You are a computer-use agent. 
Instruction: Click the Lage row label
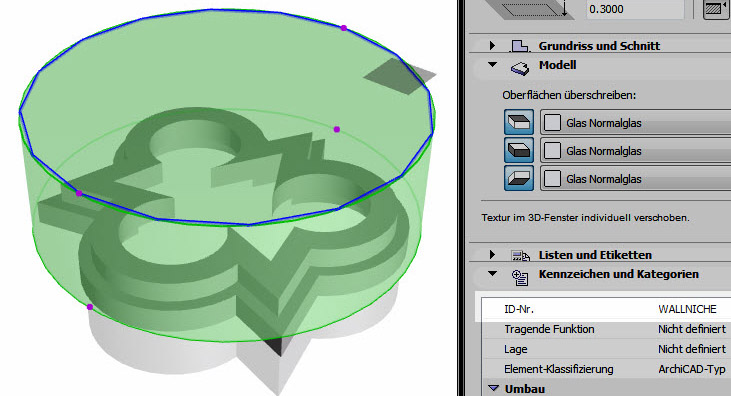[x=516, y=349]
